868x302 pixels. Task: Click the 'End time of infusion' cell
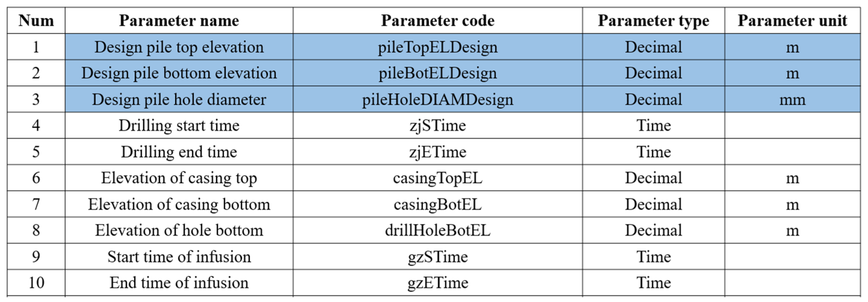point(179,283)
